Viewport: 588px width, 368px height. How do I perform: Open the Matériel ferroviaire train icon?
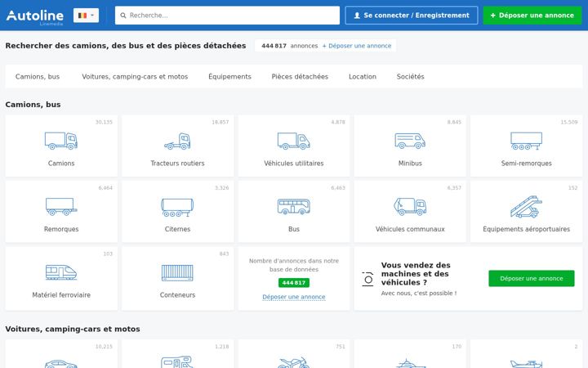pos(61,272)
